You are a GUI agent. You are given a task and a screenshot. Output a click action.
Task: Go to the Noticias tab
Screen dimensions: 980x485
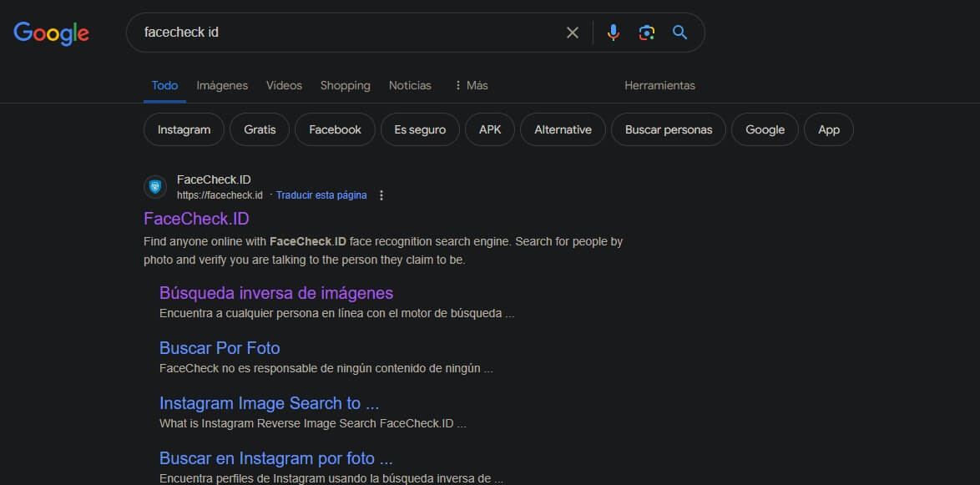tap(410, 86)
